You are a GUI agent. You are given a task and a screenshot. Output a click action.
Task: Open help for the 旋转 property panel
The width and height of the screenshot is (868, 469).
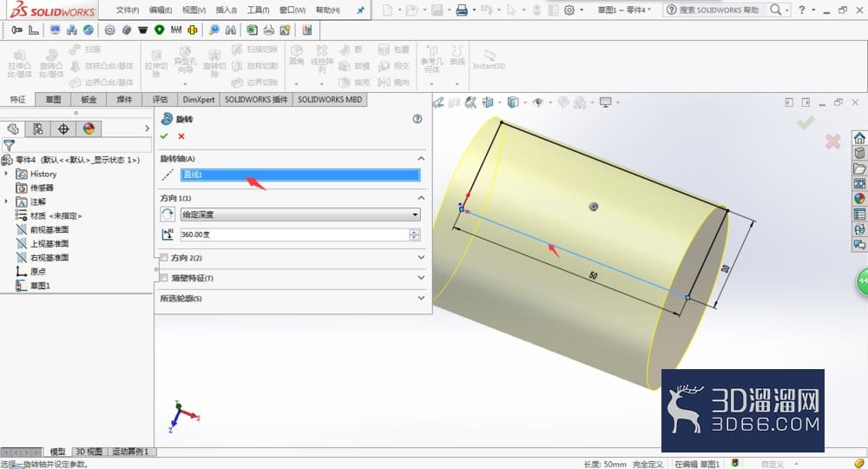point(418,119)
